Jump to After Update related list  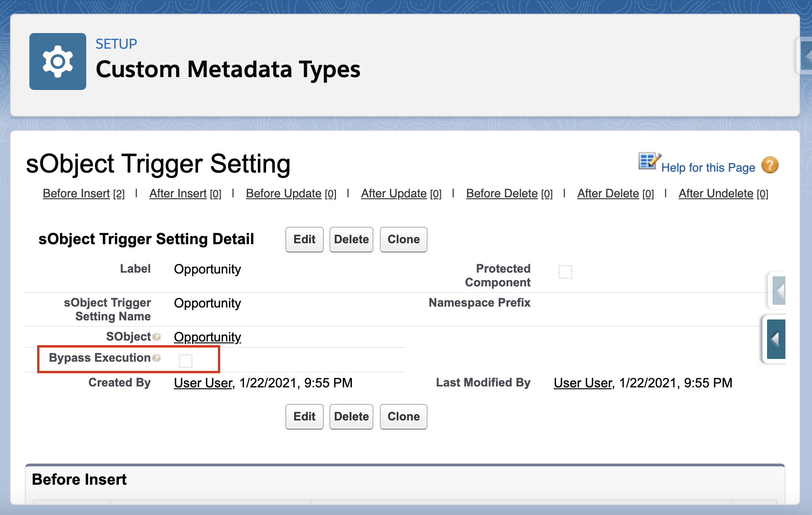[401, 194]
